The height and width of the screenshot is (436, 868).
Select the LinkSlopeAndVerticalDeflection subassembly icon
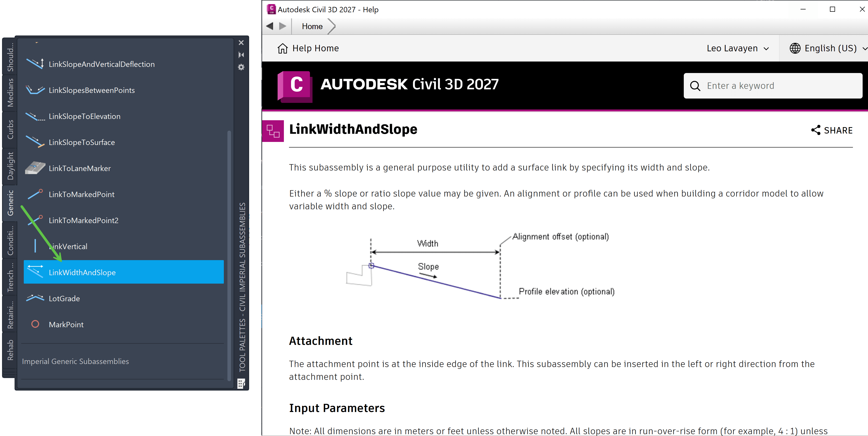35,64
